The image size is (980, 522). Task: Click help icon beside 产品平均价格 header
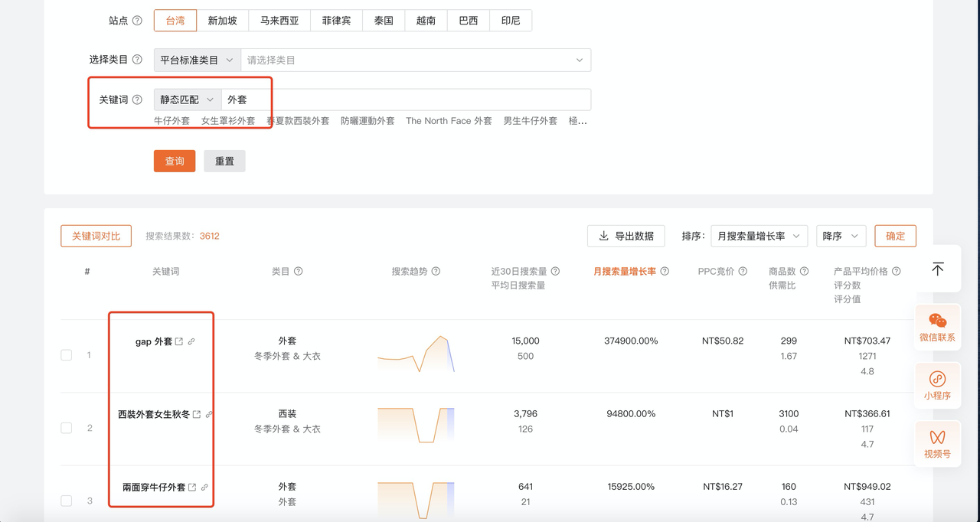coord(897,271)
